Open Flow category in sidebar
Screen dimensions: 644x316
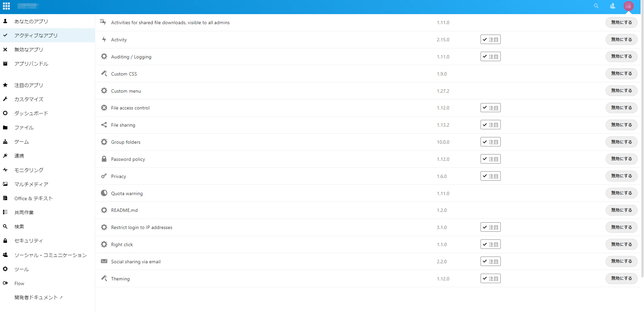(47, 283)
